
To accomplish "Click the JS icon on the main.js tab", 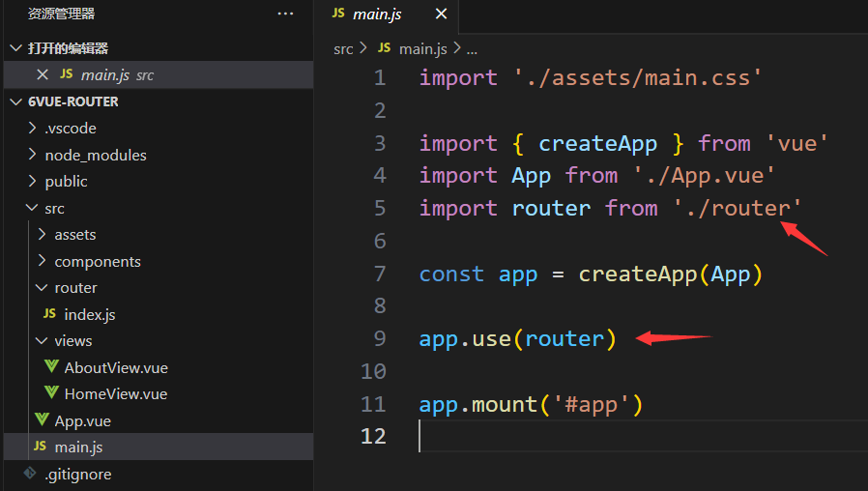I will (338, 14).
